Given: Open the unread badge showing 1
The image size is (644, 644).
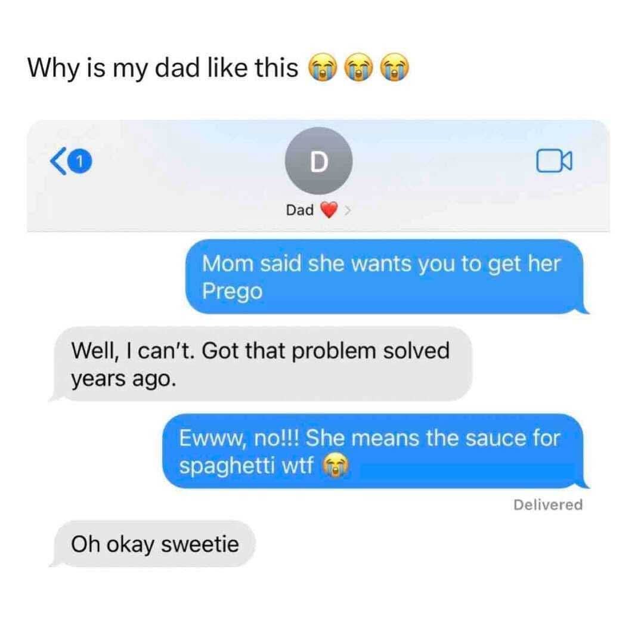Looking at the screenshot, I should 80,162.
